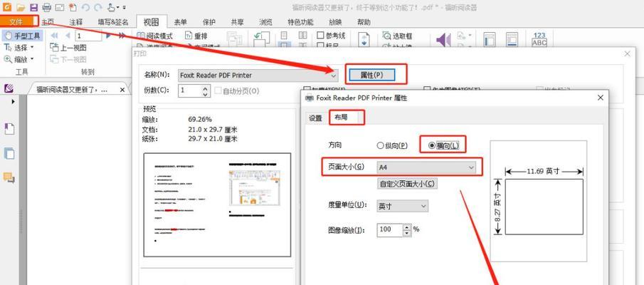644x285 pixels.
Task: Click the purple speaker read-aloud icon
Action: (x=443, y=41)
